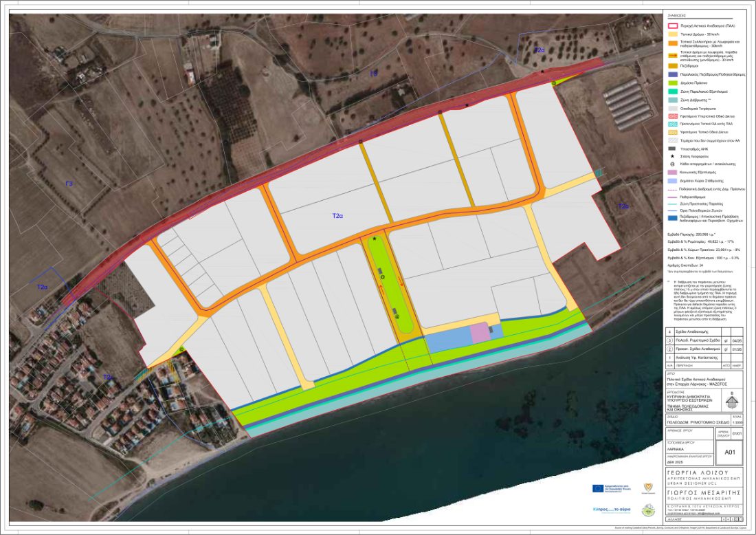The image size is (756, 535).
Task: Click the 'ΓΕΩΡΓΙΑ ΛΟΙΖΟΥ' designer name
Action: (x=697, y=472)
